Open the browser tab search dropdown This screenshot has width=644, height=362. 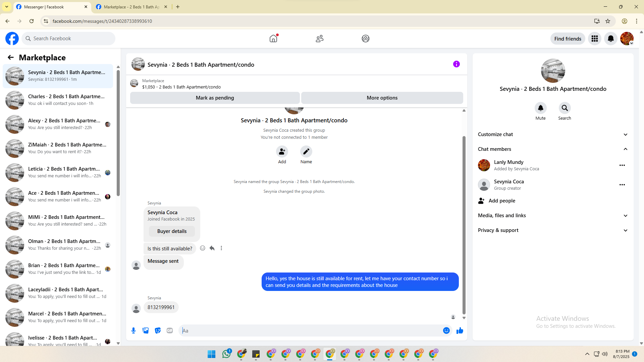(x=7, y=7)
